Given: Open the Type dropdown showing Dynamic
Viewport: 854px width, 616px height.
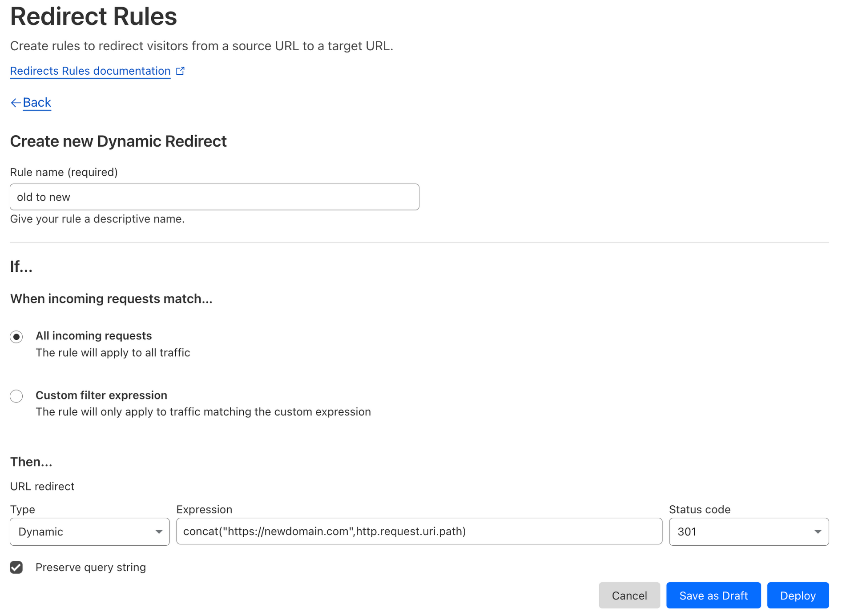Looking at the screenshot, I should 89,532.
